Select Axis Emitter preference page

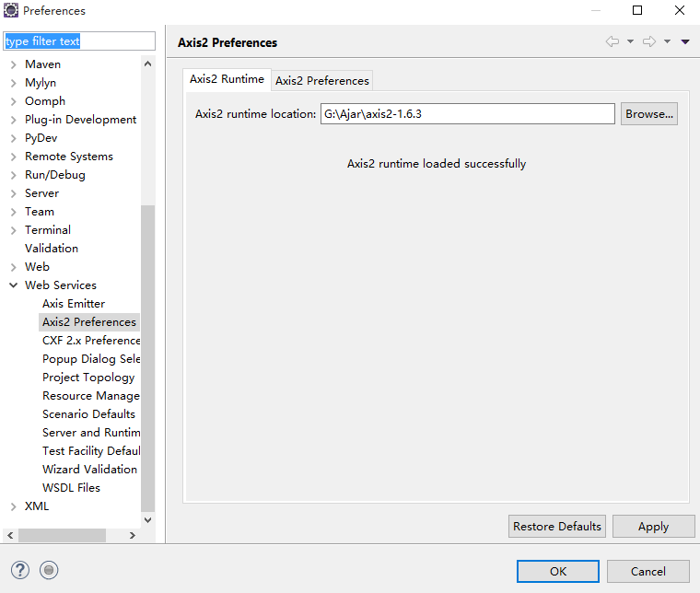coord(74,304)
